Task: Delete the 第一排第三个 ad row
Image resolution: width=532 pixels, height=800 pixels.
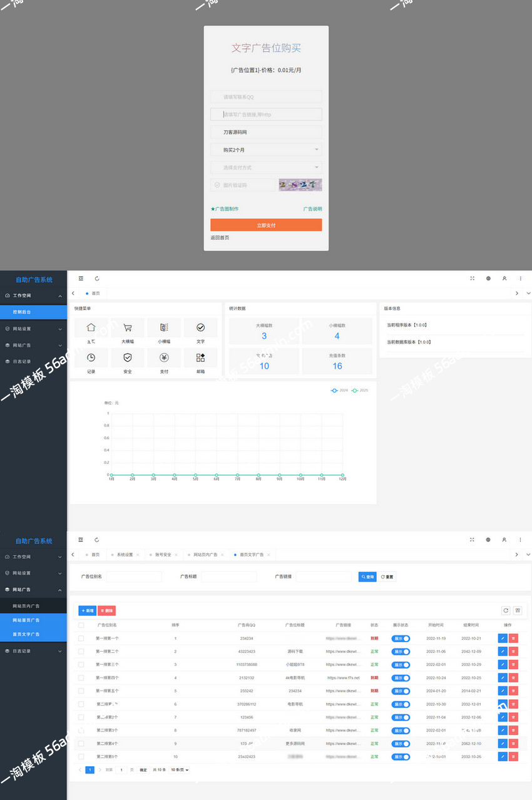Action: (x=514, y=665)
